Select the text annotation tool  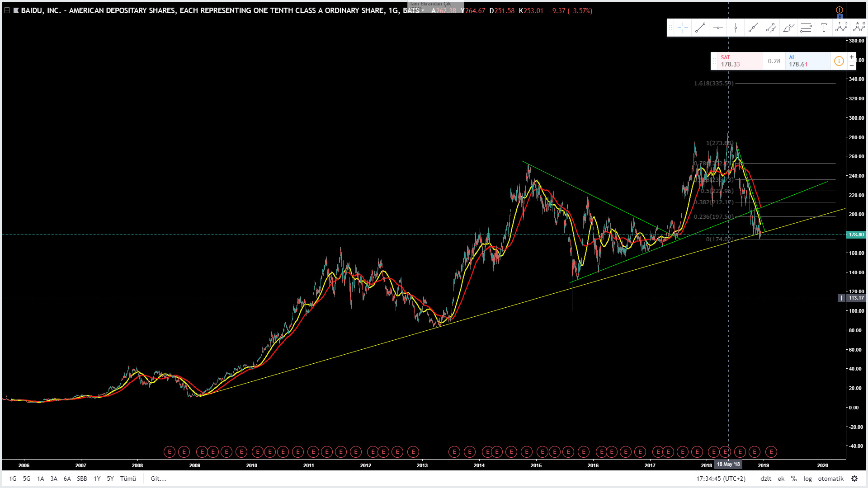click(x=824, y=28)
